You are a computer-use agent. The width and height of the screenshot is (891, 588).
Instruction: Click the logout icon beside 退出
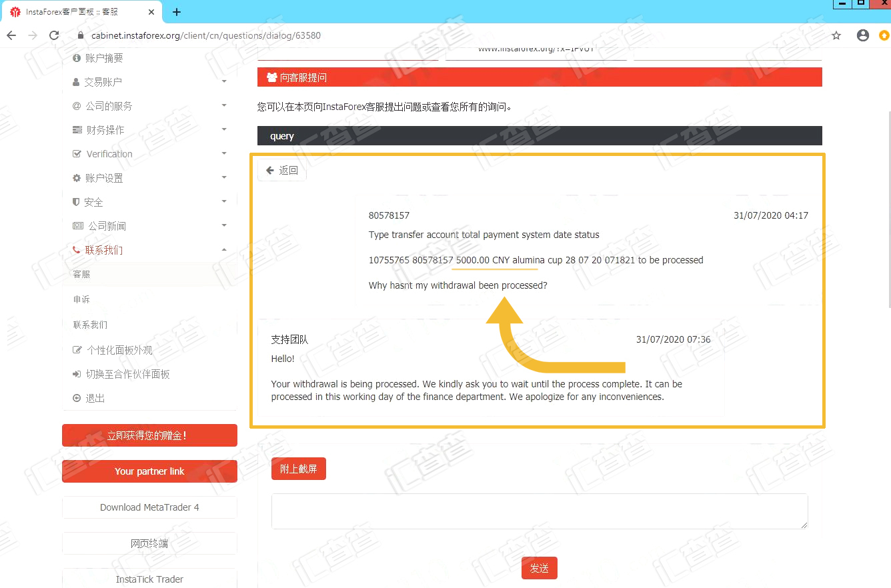coord(77,398)
